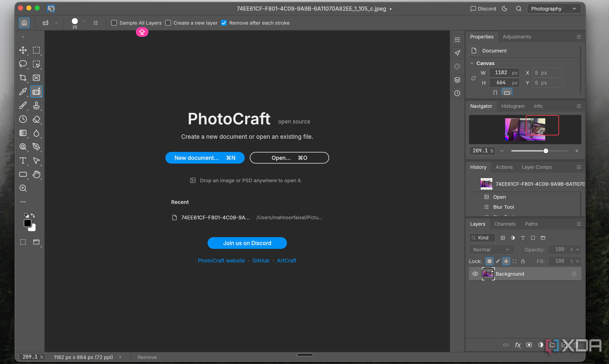Select the Crop tool

[x=23, y=78]
